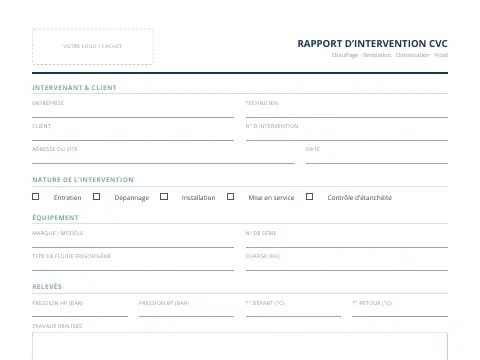Check the Contrôle d'étanchéité box
480x360 pixels.
(x=309, y=197)
